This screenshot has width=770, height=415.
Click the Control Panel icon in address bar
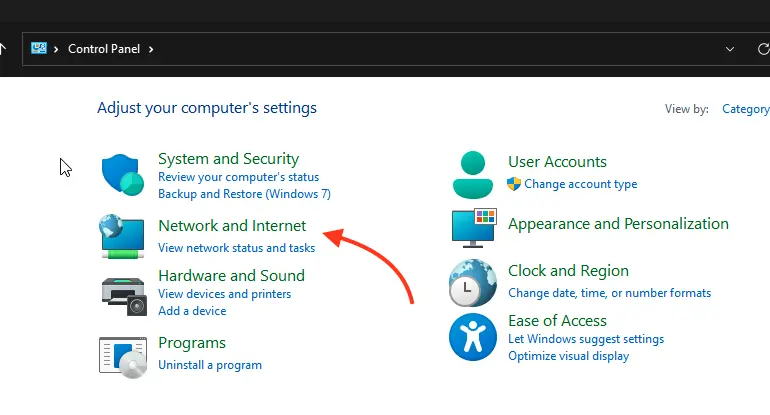click(x=39, y=48)
